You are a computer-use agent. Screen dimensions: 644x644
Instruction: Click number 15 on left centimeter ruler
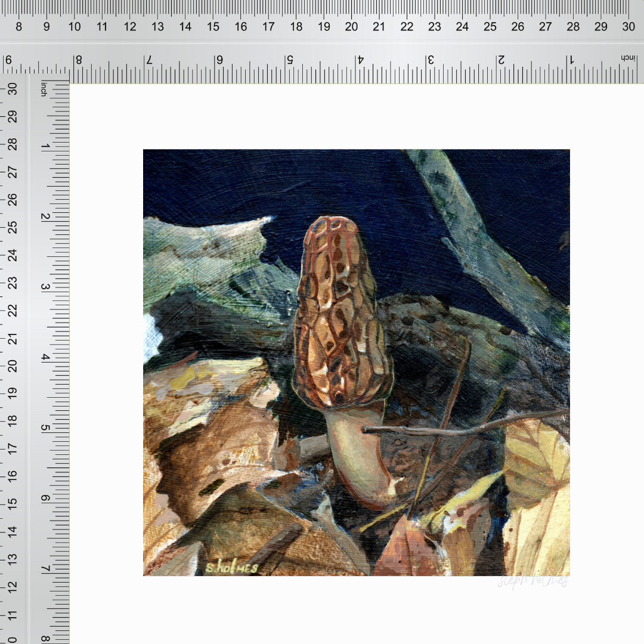11,504
